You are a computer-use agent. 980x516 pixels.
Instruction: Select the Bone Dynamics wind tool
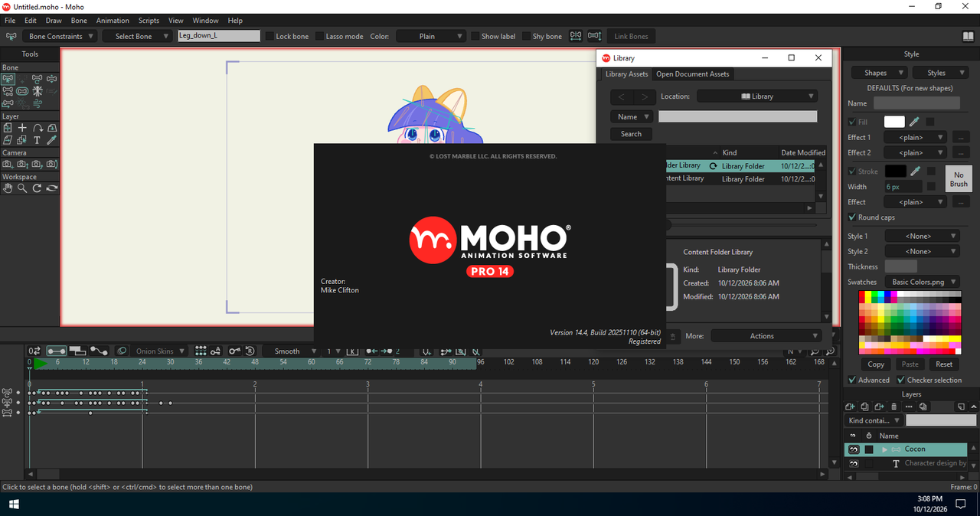(x=38, y=102)
